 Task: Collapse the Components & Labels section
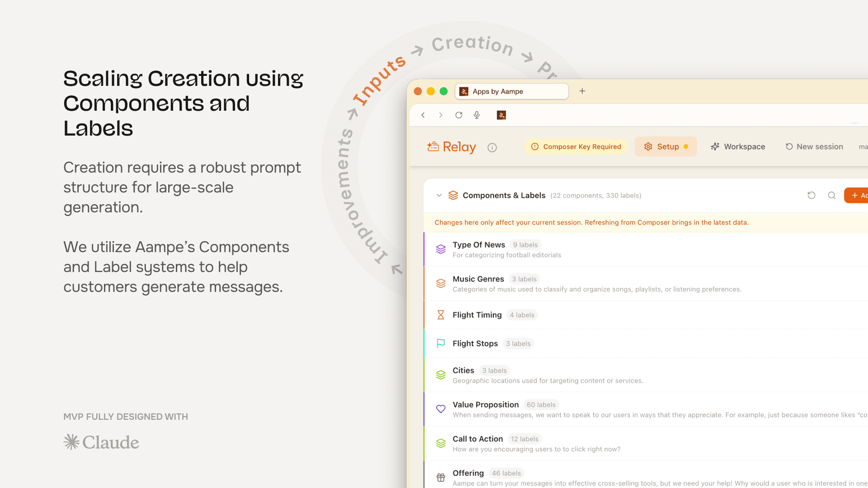click(439, 195)
